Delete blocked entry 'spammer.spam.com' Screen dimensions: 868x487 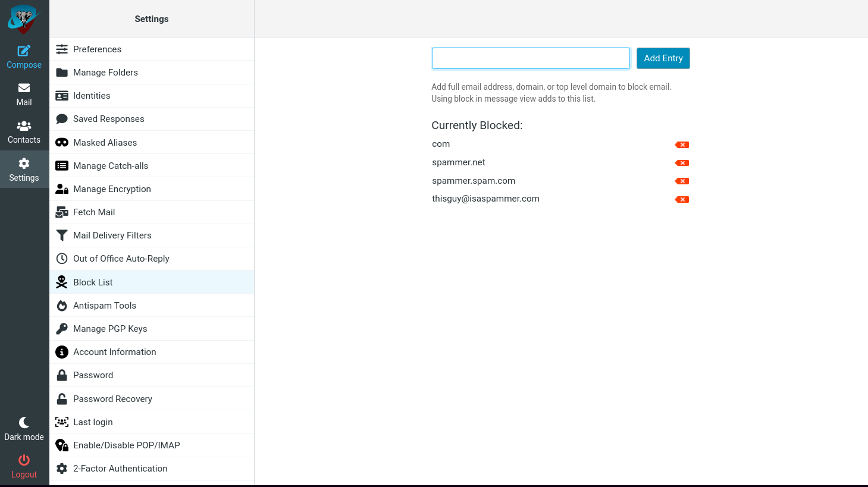coord(682,181)
